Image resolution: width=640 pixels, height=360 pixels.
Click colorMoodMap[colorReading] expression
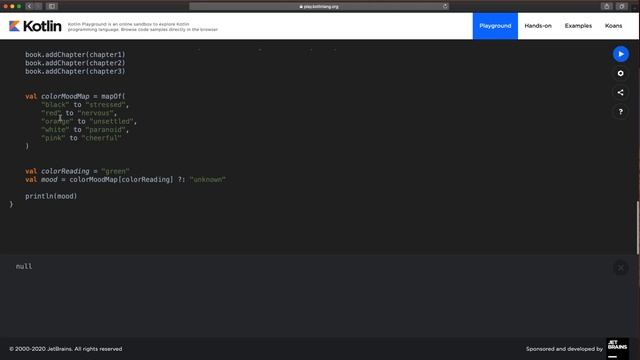(x=121, y=180)
